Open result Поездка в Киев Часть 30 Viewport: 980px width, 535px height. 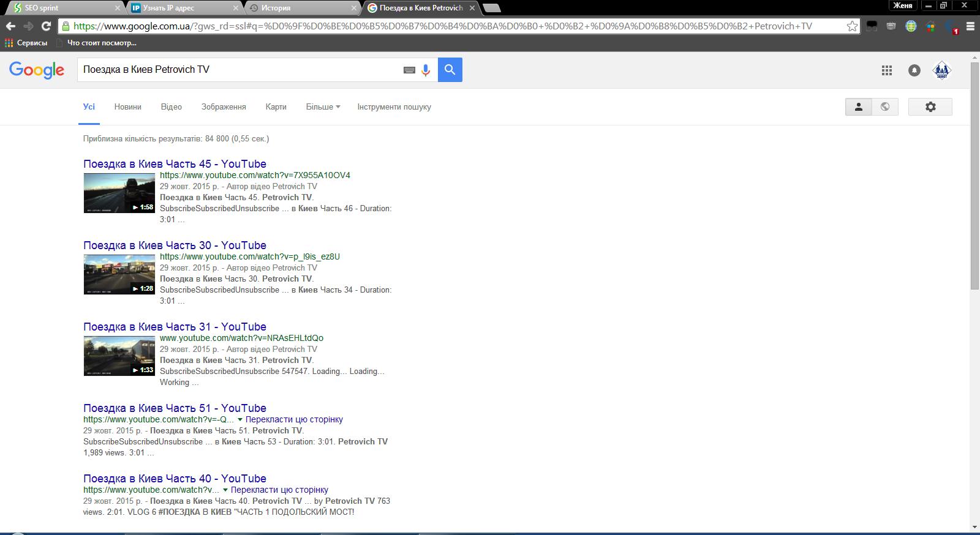[175, 245]
